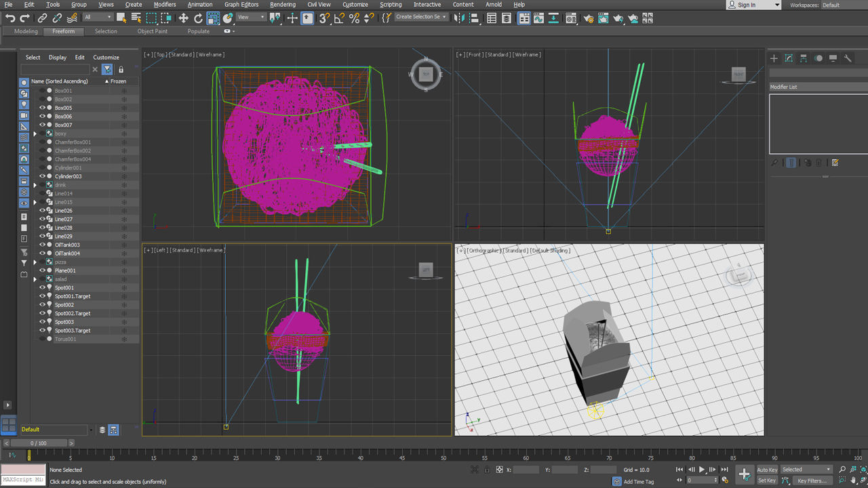This screenshot has width=868, height=488.
Task: Open Render Setup teapot icon
Action: coord(588,18)
